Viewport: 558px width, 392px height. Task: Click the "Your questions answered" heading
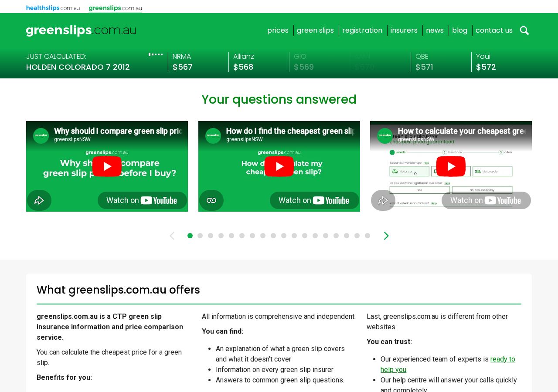[x=279, y=99]
